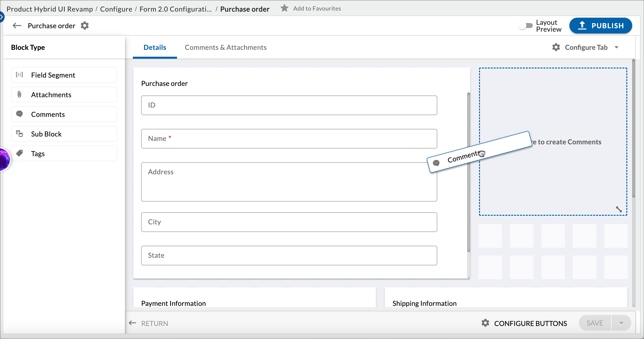Click the gear icon beside Purchase order title

85,26
